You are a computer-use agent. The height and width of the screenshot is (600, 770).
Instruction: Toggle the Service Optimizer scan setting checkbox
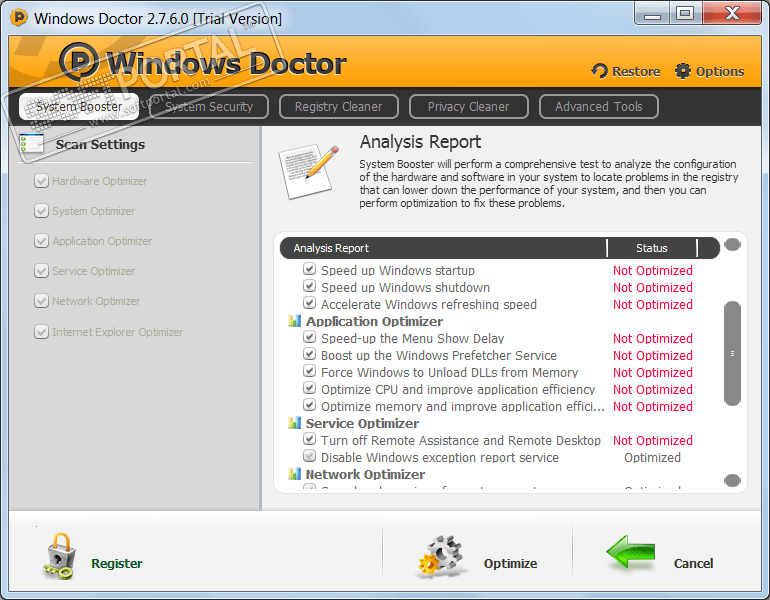[41, 271]
